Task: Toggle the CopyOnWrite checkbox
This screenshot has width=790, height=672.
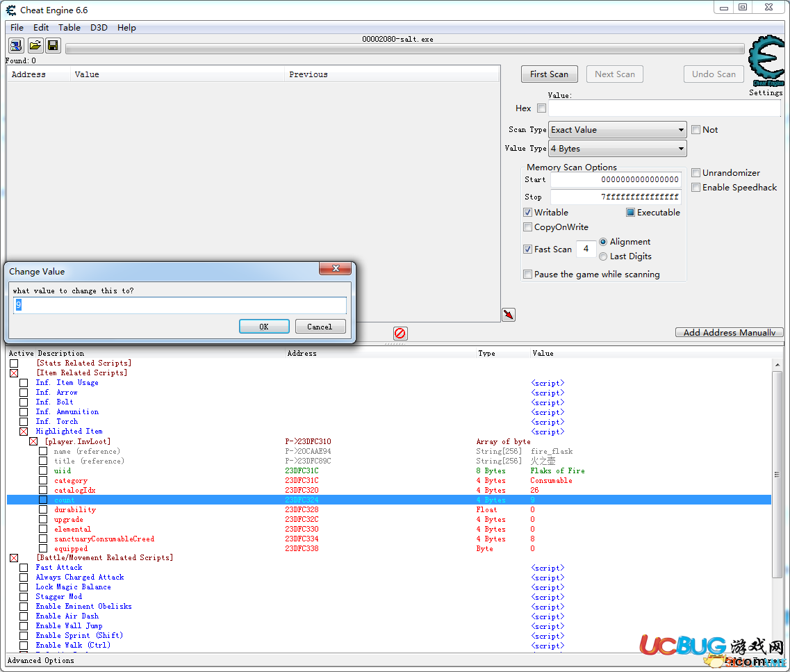Action: 527,227
